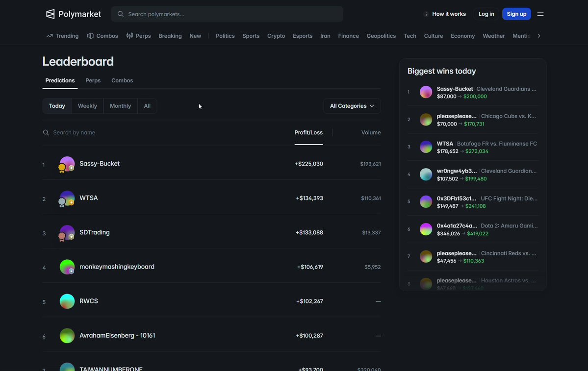
Task: Click the info icon beside How it works
Action: 426,14
